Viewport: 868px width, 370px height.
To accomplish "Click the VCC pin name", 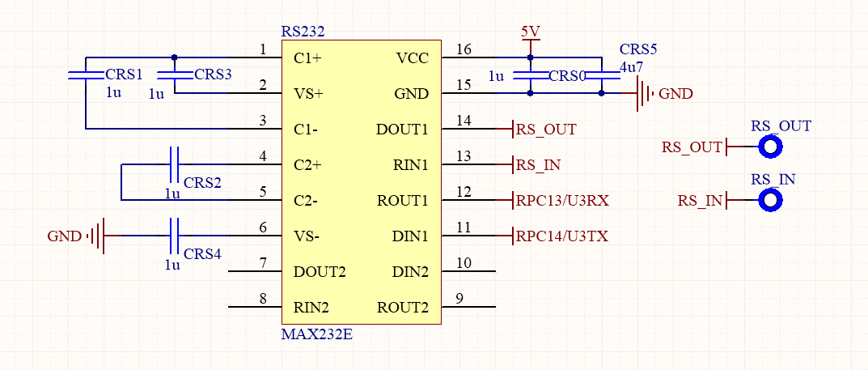I will point(413,58).
